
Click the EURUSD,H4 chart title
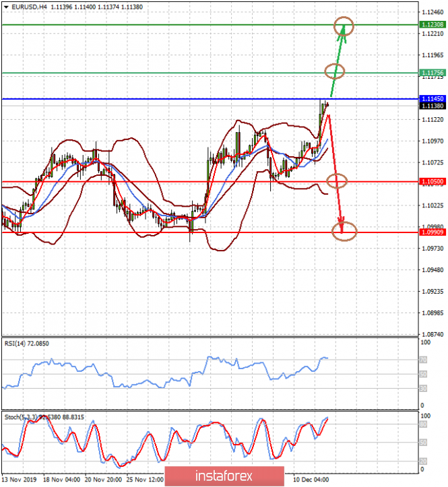(28, 6)
